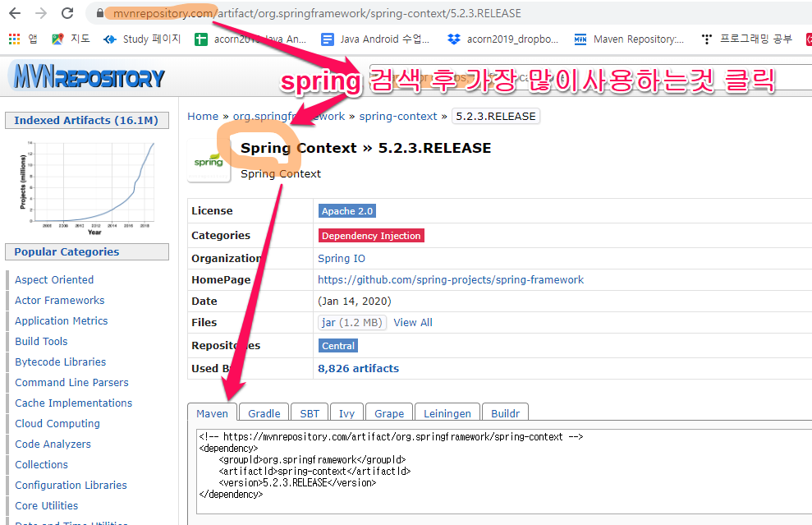Screen dimensions: 812x525
Task: Click the Apache 2.0 license badge
Action: (x=347, y=211)
